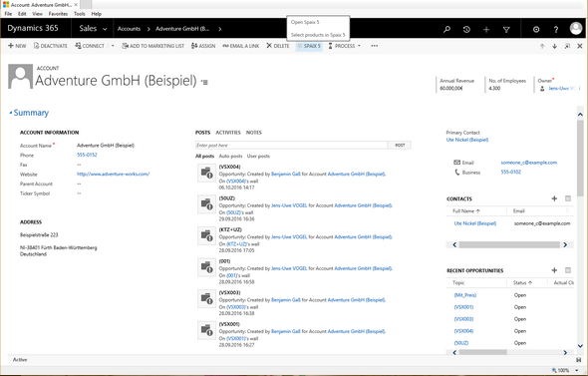This screenshot has height=376, width=588.
Task: Open the Connect dropdown arrow
Action: click(113, 46)
